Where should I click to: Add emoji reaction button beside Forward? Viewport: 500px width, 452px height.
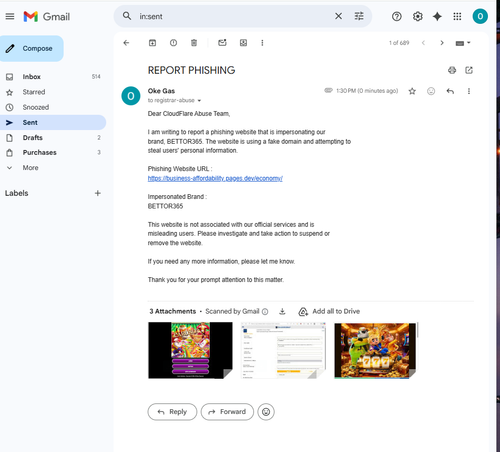(266, 412)
